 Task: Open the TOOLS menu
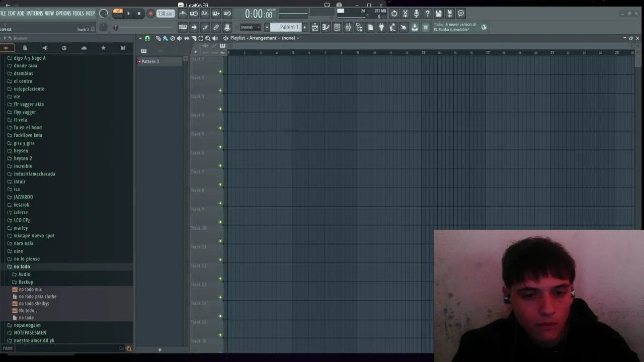(x=78, y=14)
